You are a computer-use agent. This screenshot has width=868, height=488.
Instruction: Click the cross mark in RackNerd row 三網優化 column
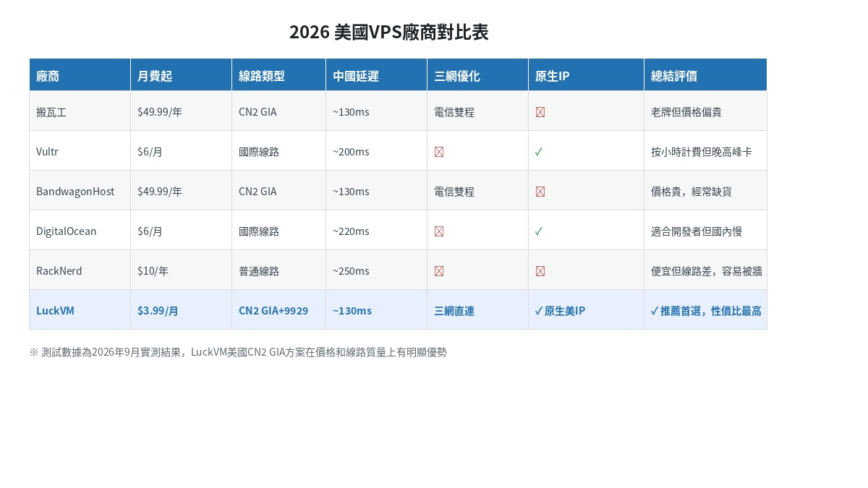click(438, 271)
